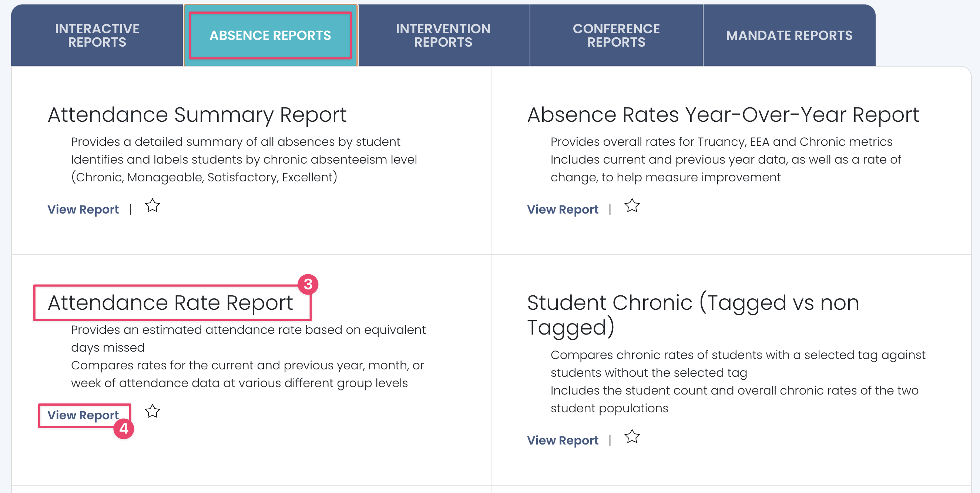
Task: Go to the Conference Reports tab
Action: pyautogui.click(x=616, y=36)
